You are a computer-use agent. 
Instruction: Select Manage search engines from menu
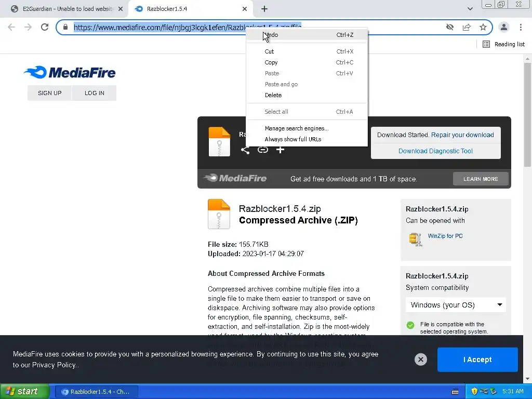(307, 128)
